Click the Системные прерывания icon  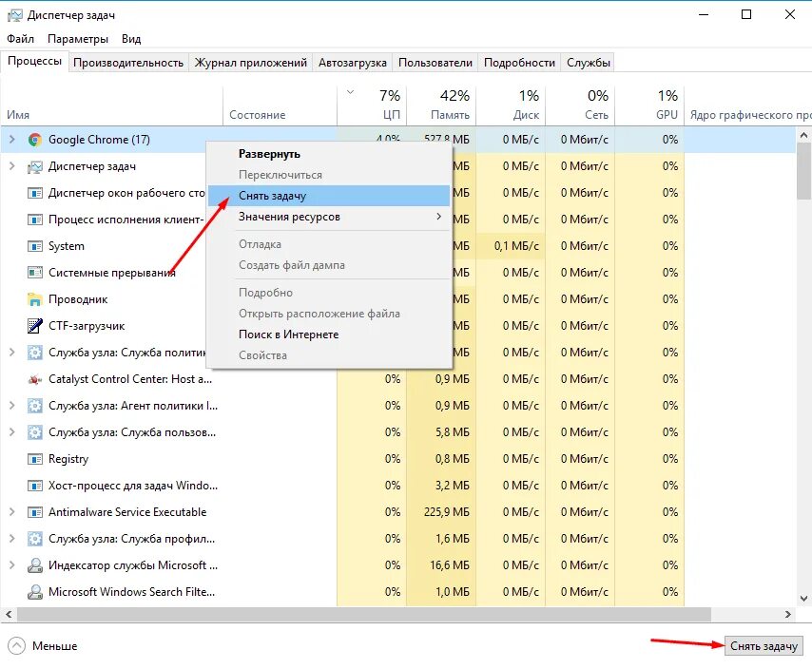pos(34,273)
